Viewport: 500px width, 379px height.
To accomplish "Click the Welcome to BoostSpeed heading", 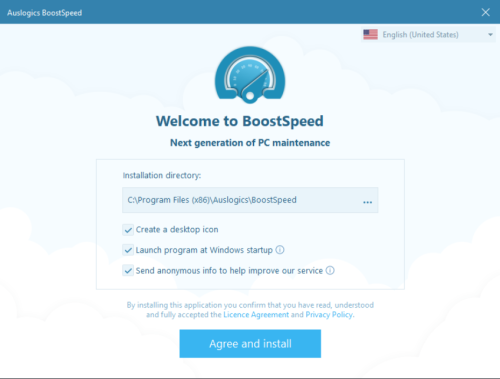I will [x=240, y=121].
